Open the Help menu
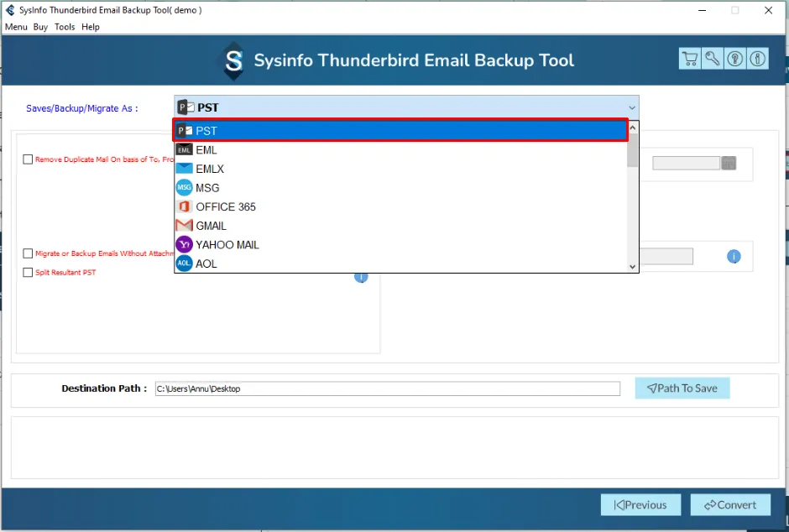This screenshot has width=789, height=532. pos(91,27)
